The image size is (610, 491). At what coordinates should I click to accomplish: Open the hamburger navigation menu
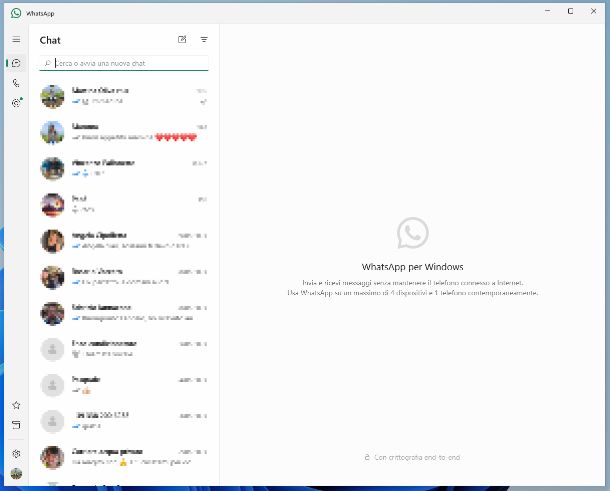pos(16,39)
